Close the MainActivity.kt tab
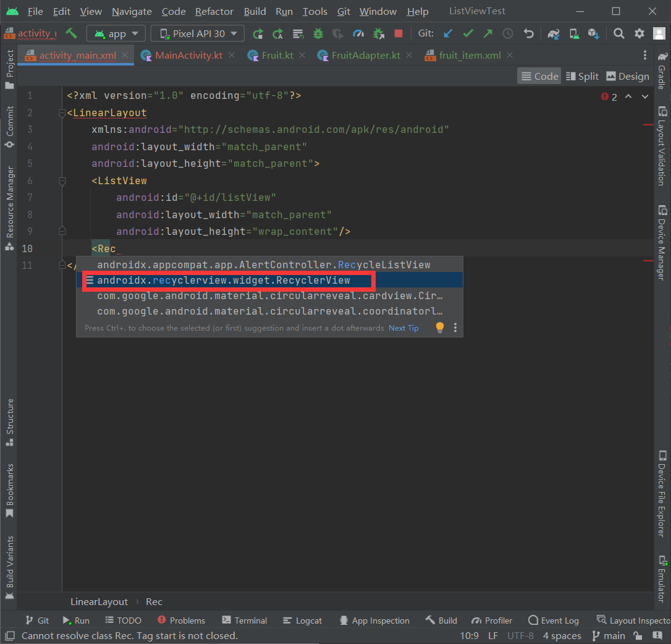 232,56
